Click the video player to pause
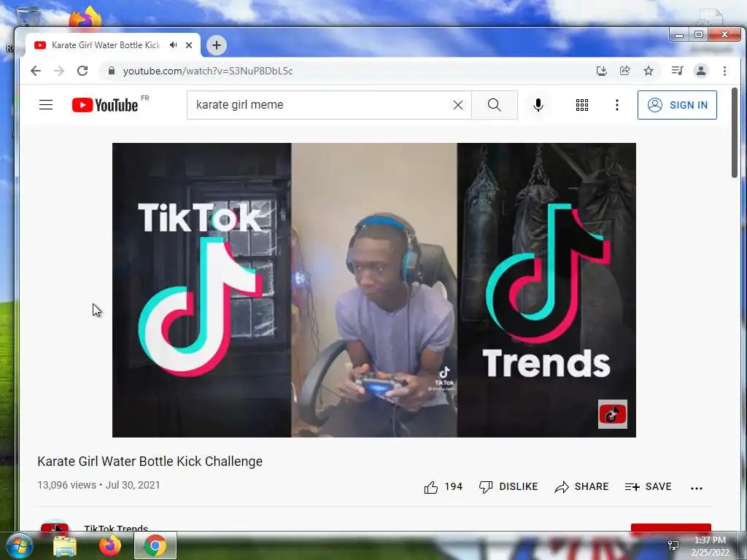The width and height of the screenshot is (747, 560). click(x=374, y=290)
